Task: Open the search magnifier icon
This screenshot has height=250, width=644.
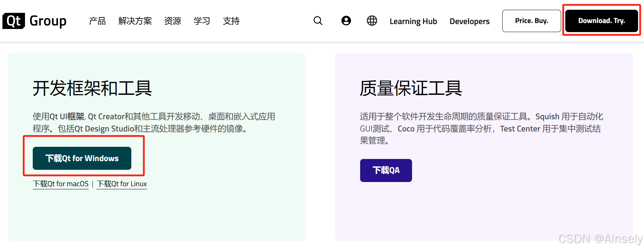Action: [x=318, y=21]
